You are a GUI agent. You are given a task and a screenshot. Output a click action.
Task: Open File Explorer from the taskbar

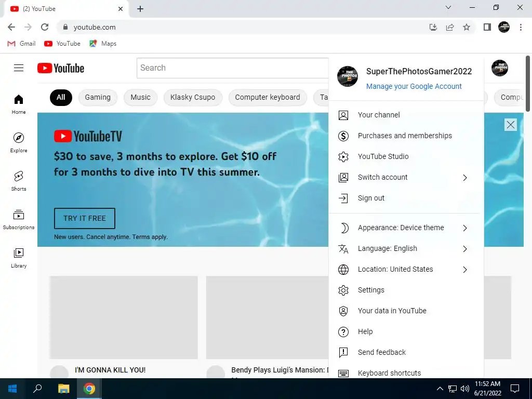click(x=63, y=389)
